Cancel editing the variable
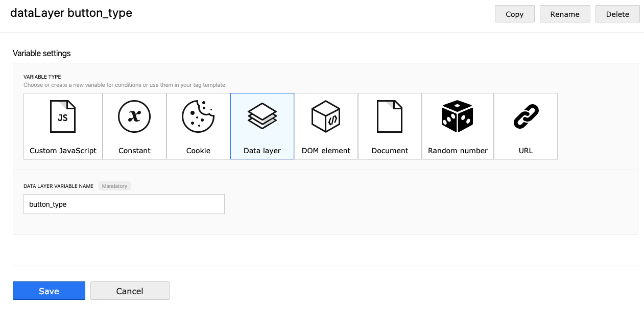Image resolution: width=644 pixels, height=309 pixels. click(130, 291)
